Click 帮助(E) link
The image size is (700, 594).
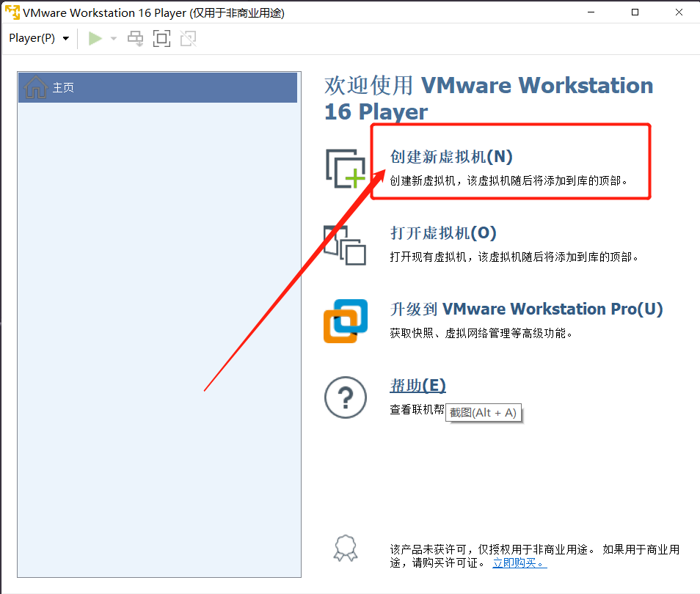(418, 385)
